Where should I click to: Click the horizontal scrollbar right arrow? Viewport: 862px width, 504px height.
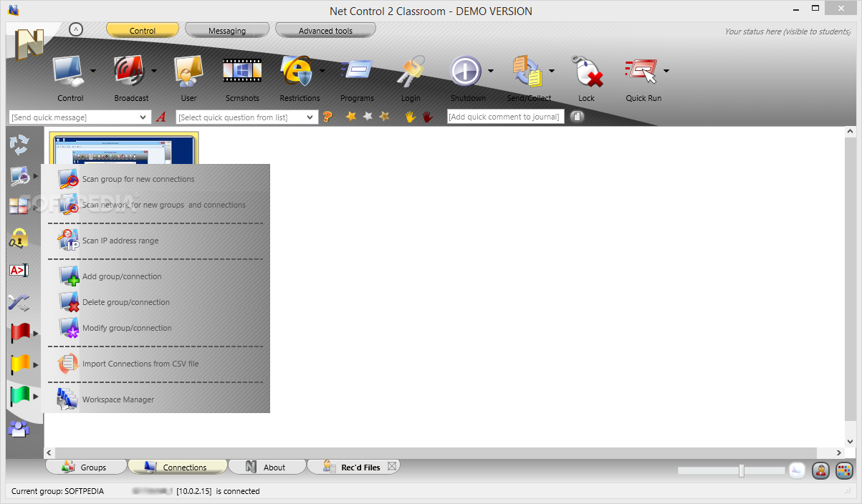coord(839,452)
